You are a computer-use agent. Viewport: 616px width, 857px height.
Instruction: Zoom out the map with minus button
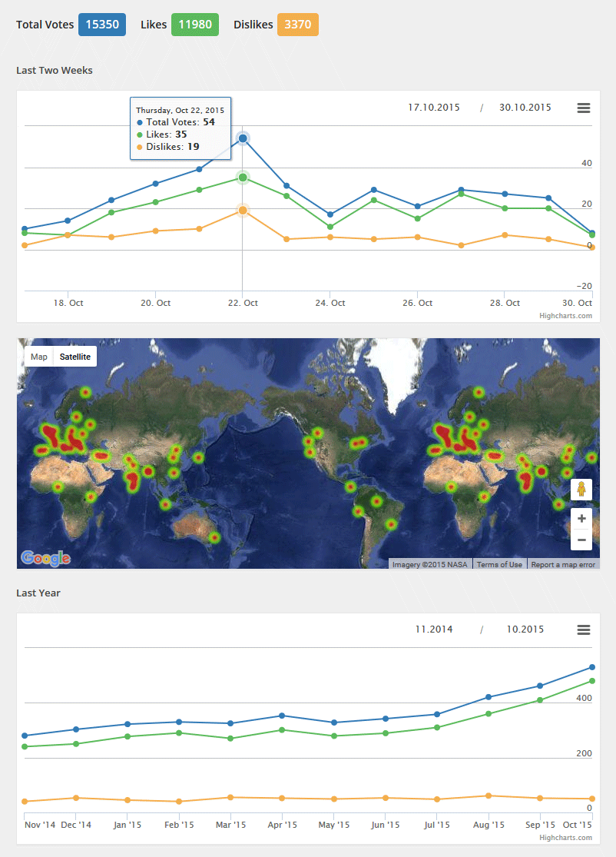581,540
